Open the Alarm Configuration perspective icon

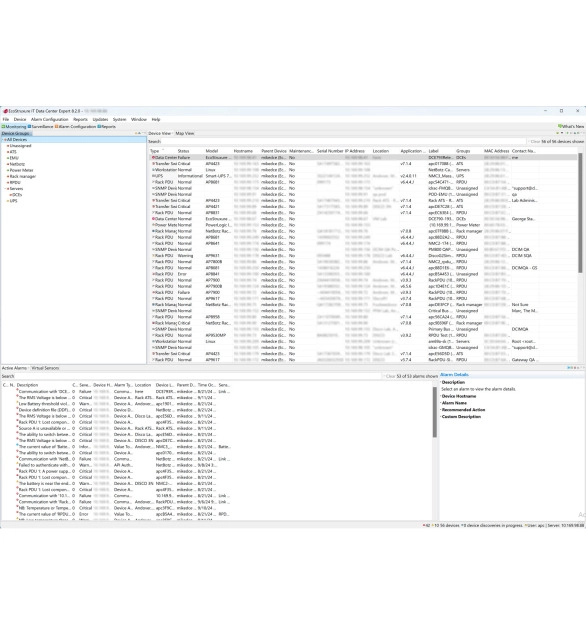point(57,127)
